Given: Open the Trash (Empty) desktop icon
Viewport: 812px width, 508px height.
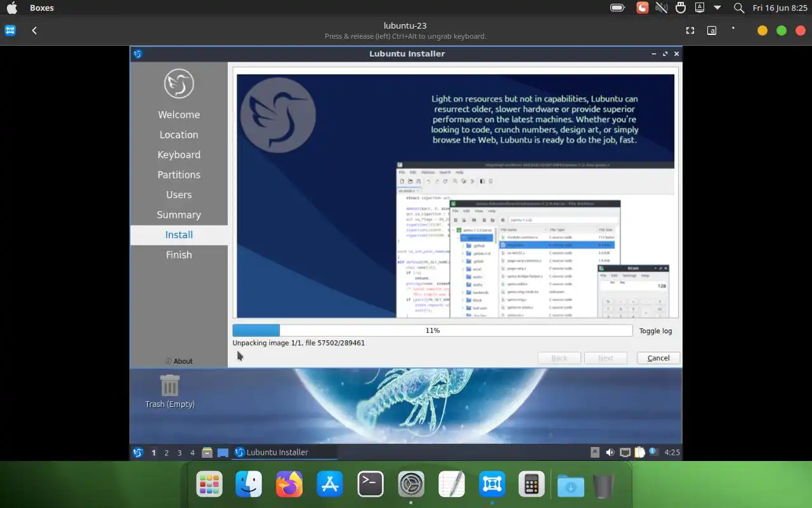Looking at the screenshot, I should (x=169, y=391).
